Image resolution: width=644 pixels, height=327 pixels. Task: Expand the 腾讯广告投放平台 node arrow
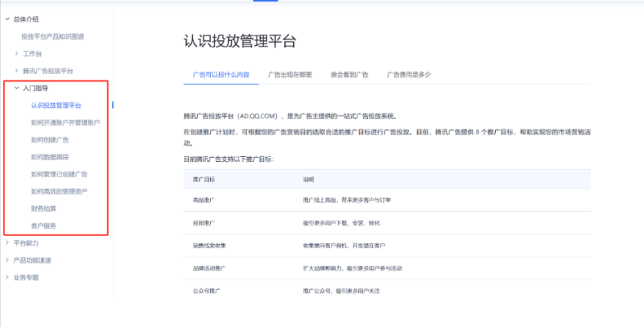click(16, 71)
